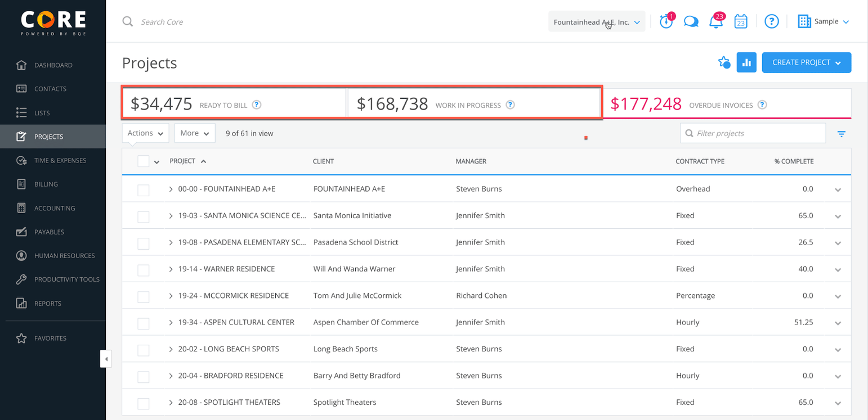Check the box for 19-14 - WARNER RESIDENCE

(144, 270)
